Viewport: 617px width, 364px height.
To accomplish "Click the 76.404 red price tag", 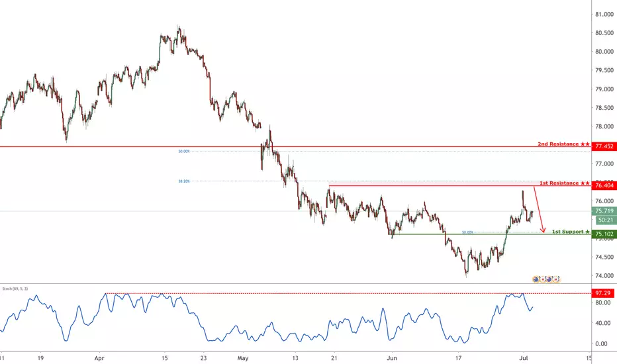I will coord(604,185).
